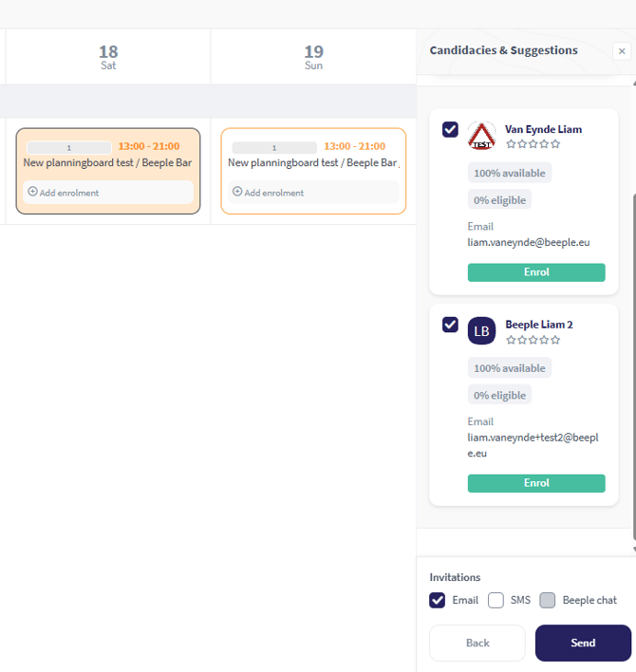636x672 pixels.
Task: Click plus icon on Sunday's Add enrolment
Action: tap(237, 192)
